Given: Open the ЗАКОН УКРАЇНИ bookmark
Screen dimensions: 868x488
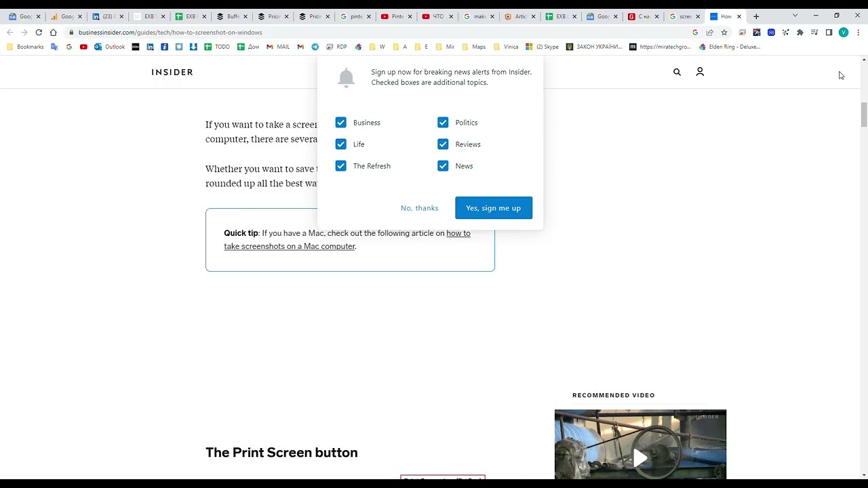Looking at the screenshot, I should (594, 47).
